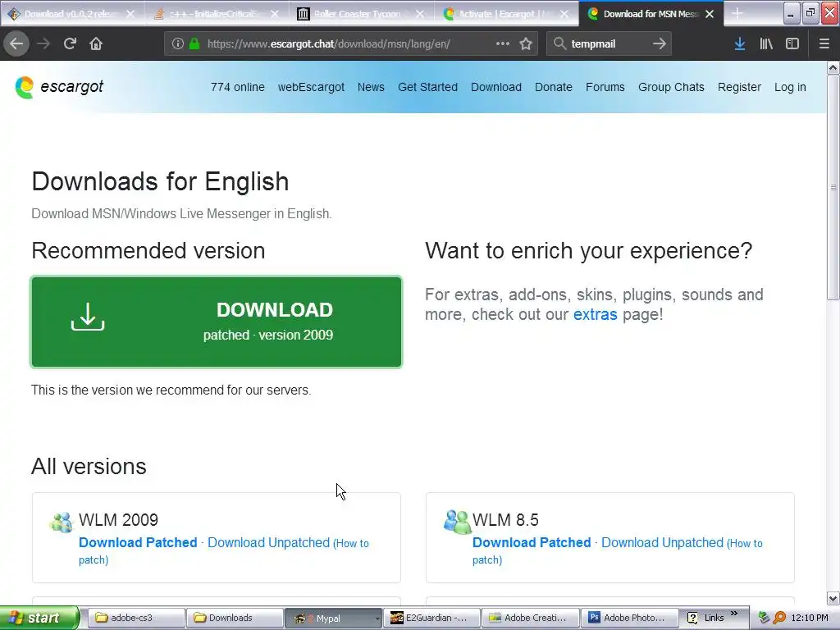Download Unpatched WLM 2009
The height and width of the screenshot is (630, 840).
(x=268, y=542)
